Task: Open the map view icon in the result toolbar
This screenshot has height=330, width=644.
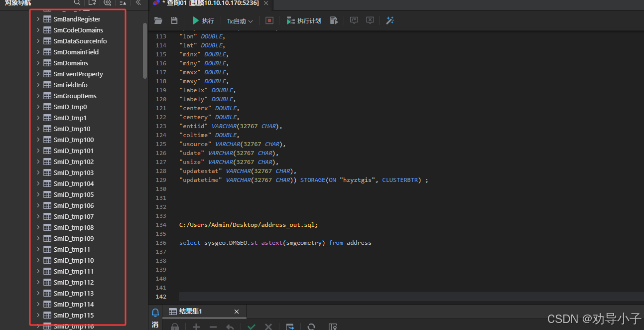Action: pyautogui.click(x=333, y=327)
